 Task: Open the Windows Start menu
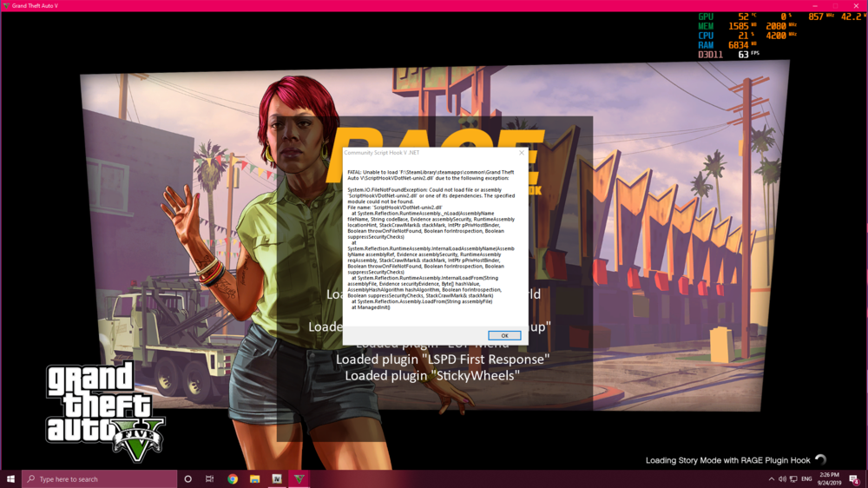[10, 479]
